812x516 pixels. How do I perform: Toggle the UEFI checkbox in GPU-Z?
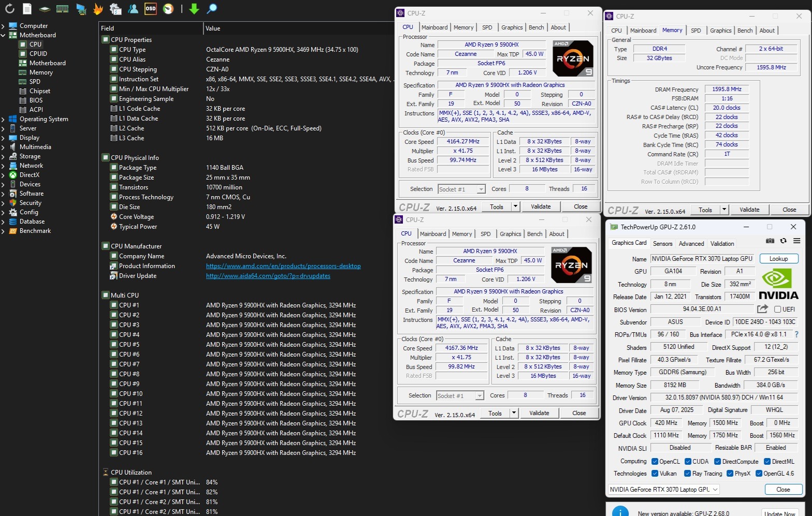[x=778, y=309]
